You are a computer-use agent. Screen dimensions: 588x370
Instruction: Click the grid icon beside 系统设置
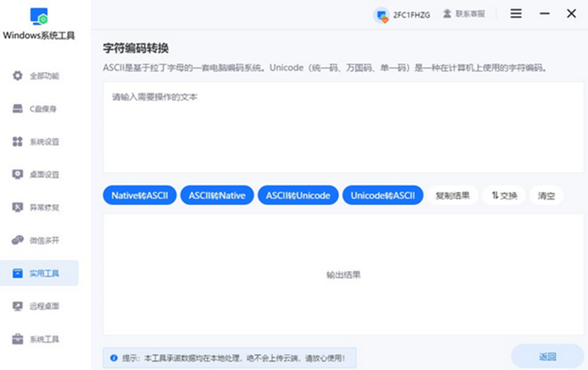tap(18, 142)
